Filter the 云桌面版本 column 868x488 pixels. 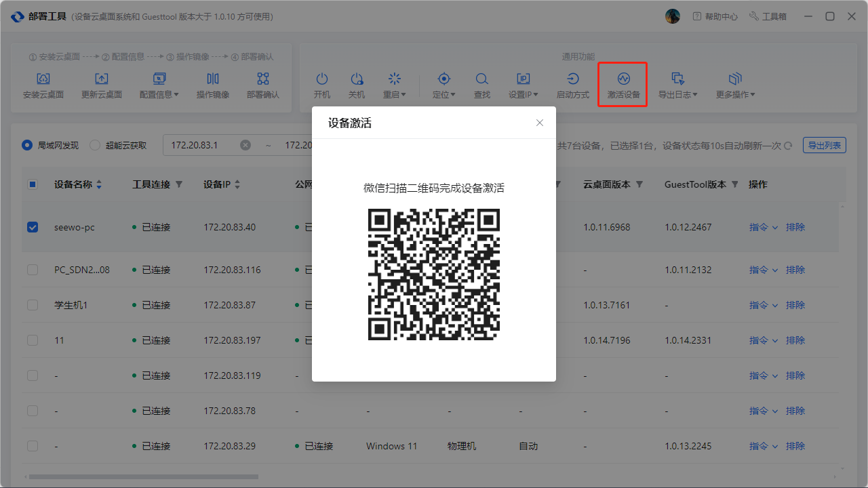[639, 184]
